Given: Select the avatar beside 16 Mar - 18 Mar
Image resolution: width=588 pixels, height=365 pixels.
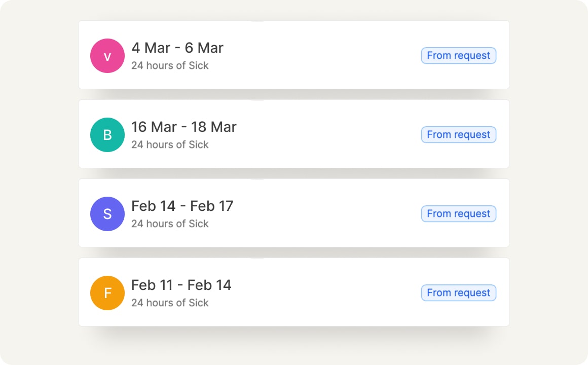Looking at the screenshot, I should pyautogui.click(x=107, y=135).
